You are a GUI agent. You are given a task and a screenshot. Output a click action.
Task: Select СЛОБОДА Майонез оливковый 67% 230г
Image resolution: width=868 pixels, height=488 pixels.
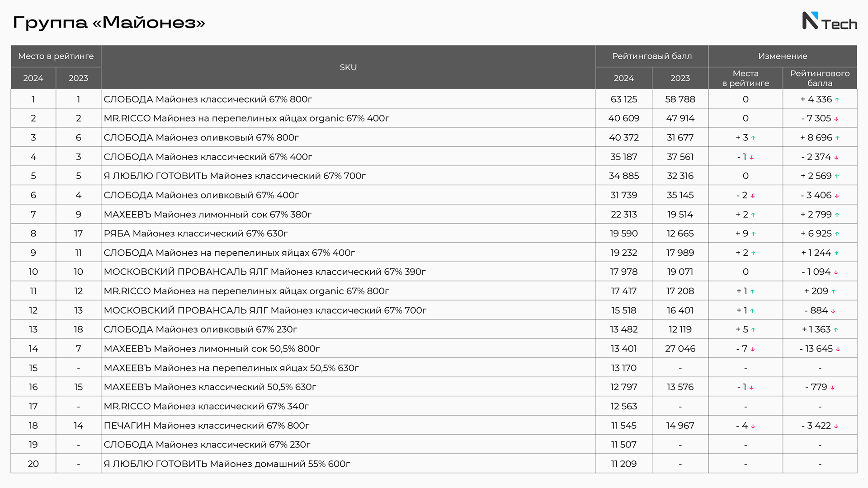pos(434,329)
